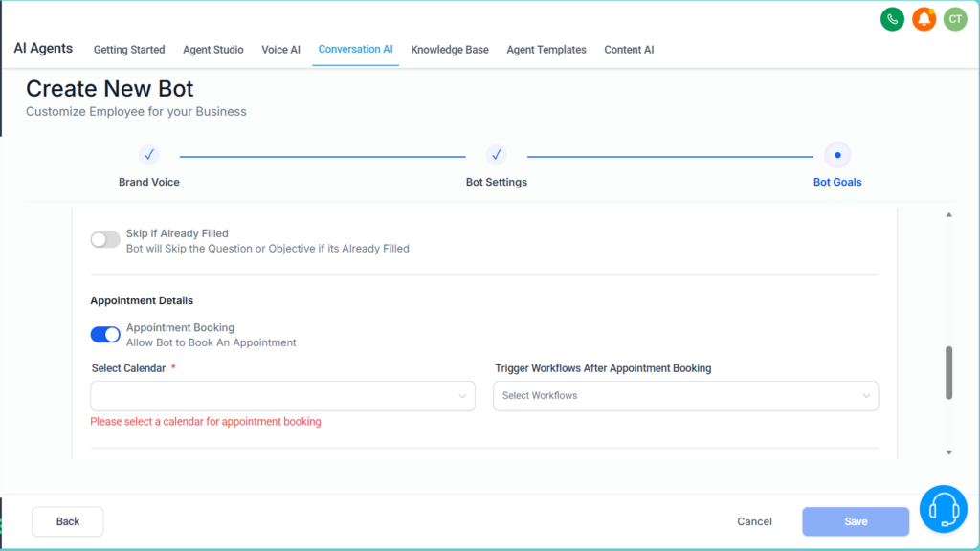This screenshot has height=551, width=980.
Task: Click scroll up arrow in form panel
Action: click(948, 215)
